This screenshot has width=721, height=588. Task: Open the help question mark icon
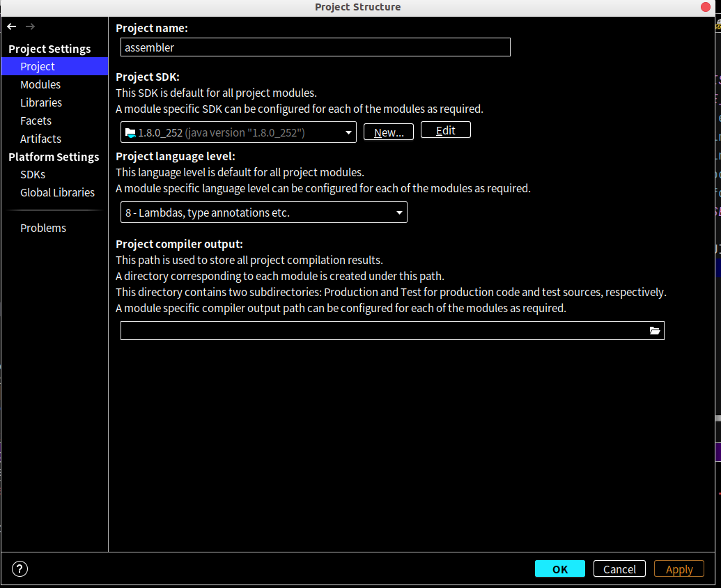(20, 568)
